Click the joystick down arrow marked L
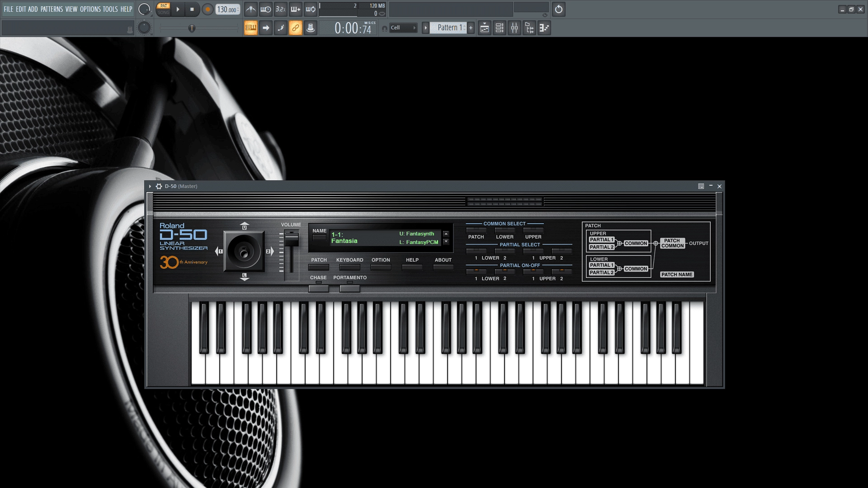Viewport: 868px width, 488px height. [245, 277]
